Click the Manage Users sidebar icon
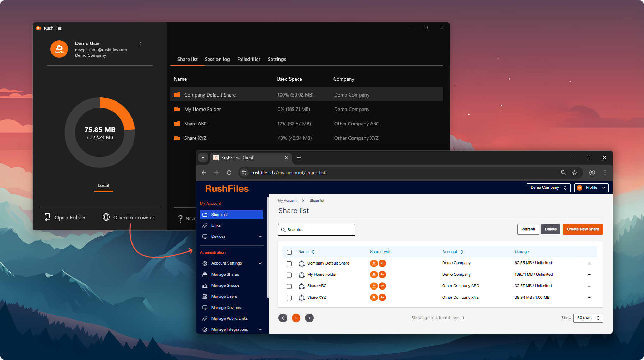This screenshot has height=360, width=644. click(x=205, y=297)
